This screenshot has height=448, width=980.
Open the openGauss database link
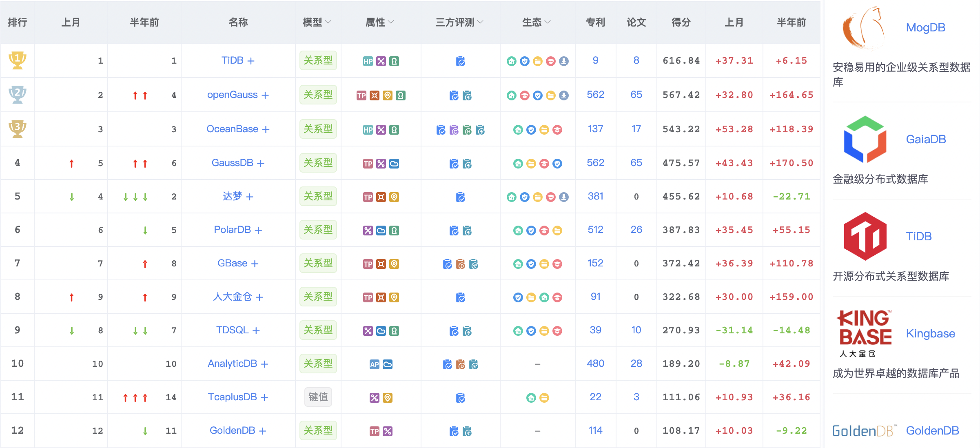pyautogui.click(x=232, y=95)
